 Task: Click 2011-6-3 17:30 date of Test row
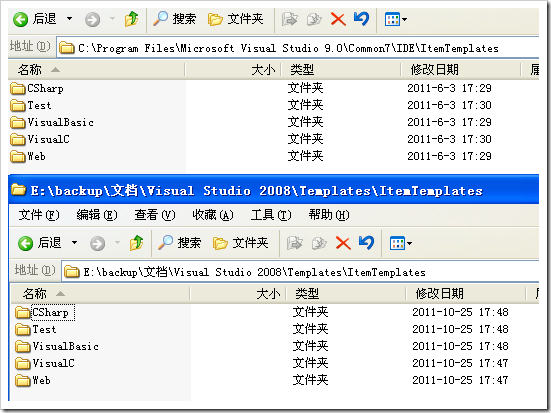[449, 105]
